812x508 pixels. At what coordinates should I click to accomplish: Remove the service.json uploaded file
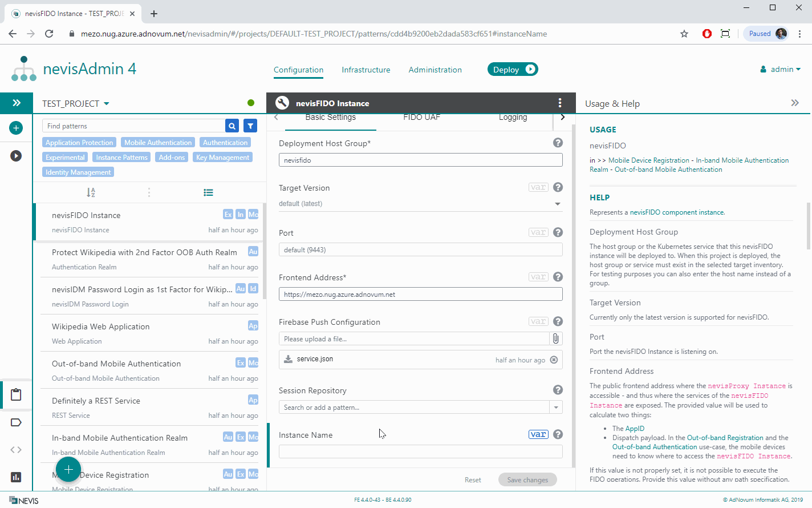(x=554, y=360)
